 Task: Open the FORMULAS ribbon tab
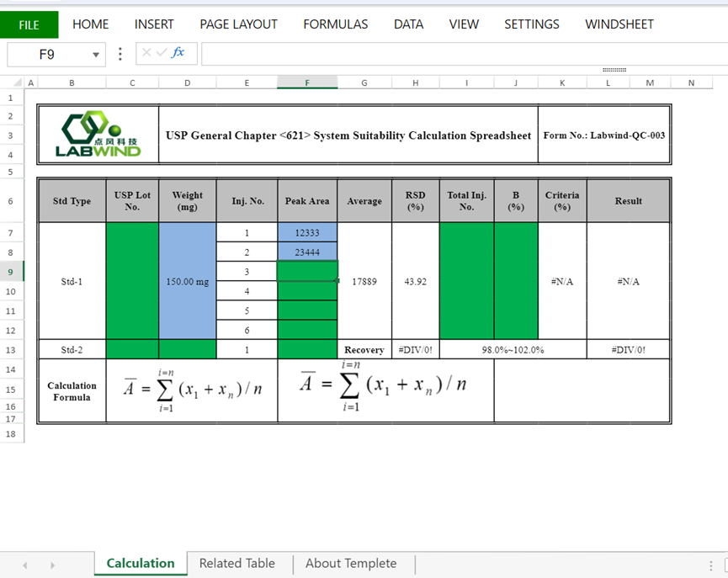click(335, 24)
